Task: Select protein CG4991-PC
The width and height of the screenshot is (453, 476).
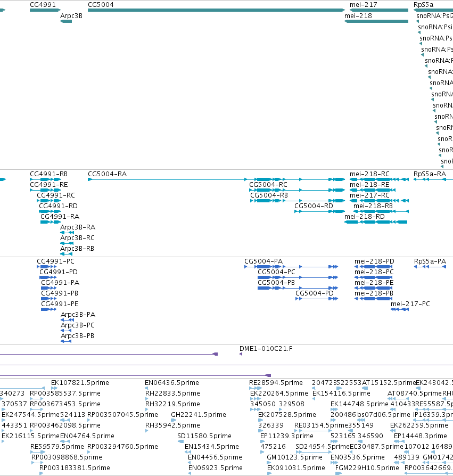Action: click(55, 261)
